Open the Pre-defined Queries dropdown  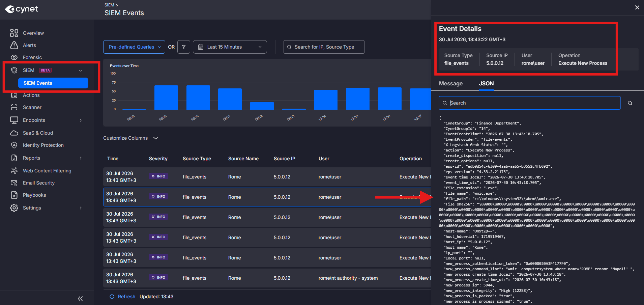(134, 47)
